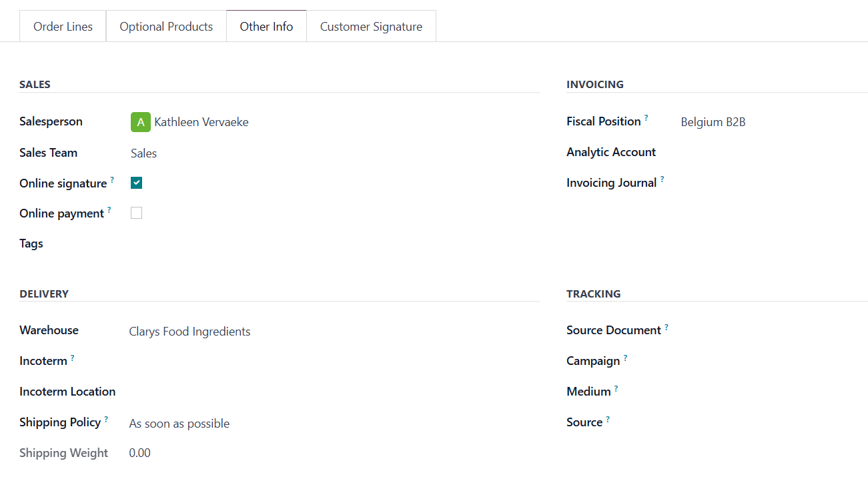Click the help icon next to Incoterm

coord(72,358)
